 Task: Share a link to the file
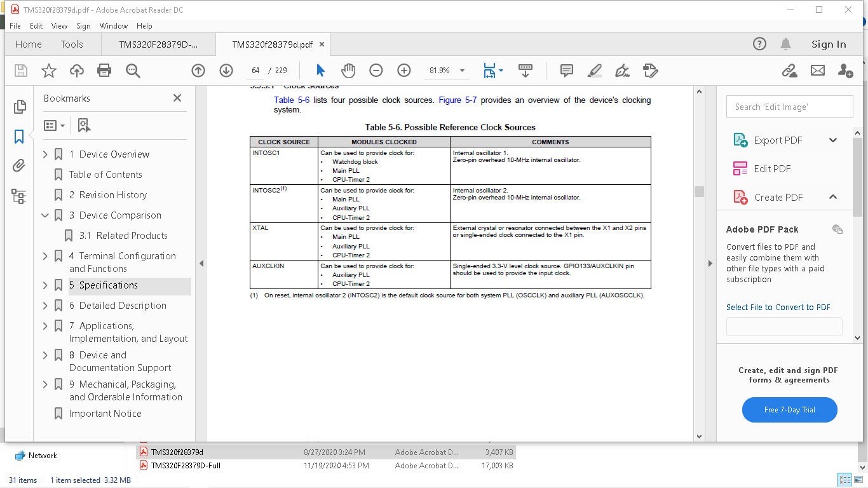pyautogui.click(x=790, y=71)
